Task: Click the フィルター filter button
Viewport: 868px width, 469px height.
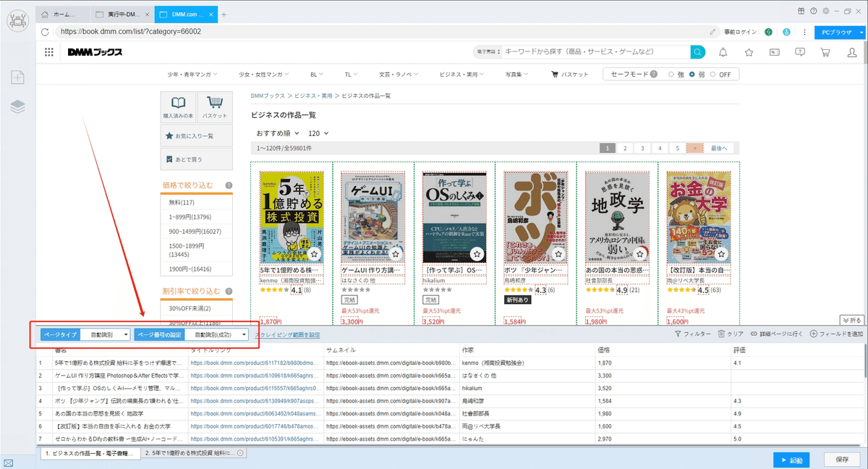Action: click(x=692, y=334)
